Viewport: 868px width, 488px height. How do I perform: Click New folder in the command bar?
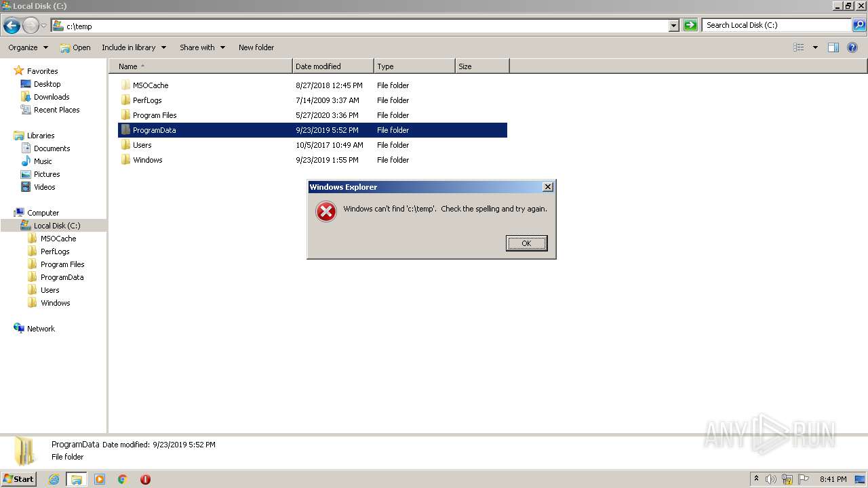(x=256, y=47)
